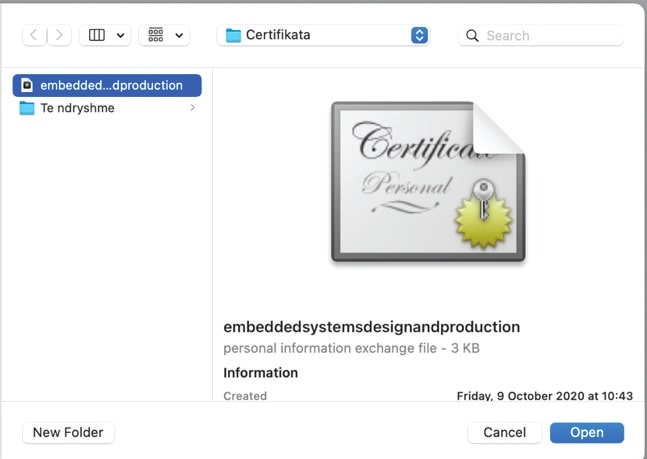Click the group-by grid icon
Image resolution: width=647 pixels, height=459 pixels.
[156, 35]
